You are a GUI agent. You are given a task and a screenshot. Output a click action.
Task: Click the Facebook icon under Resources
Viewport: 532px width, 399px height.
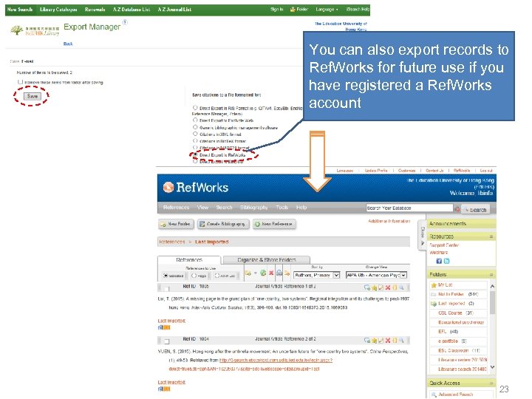click(439, 261)
